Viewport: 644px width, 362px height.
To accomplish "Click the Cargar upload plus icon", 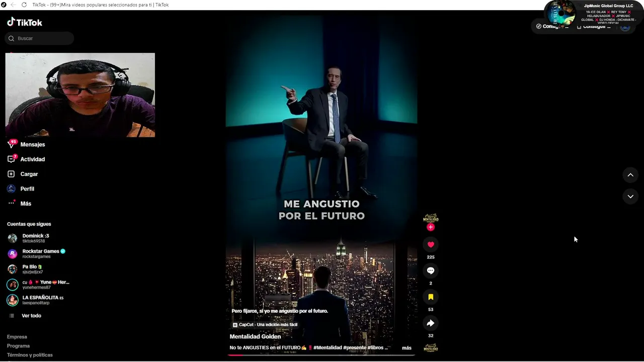I will (11, 174).
